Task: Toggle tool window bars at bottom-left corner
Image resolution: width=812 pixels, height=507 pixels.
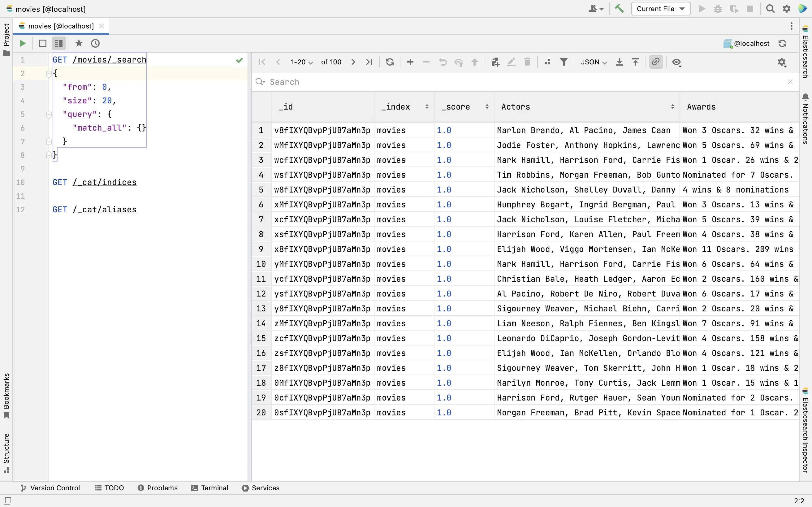Action: click(7, 500)
